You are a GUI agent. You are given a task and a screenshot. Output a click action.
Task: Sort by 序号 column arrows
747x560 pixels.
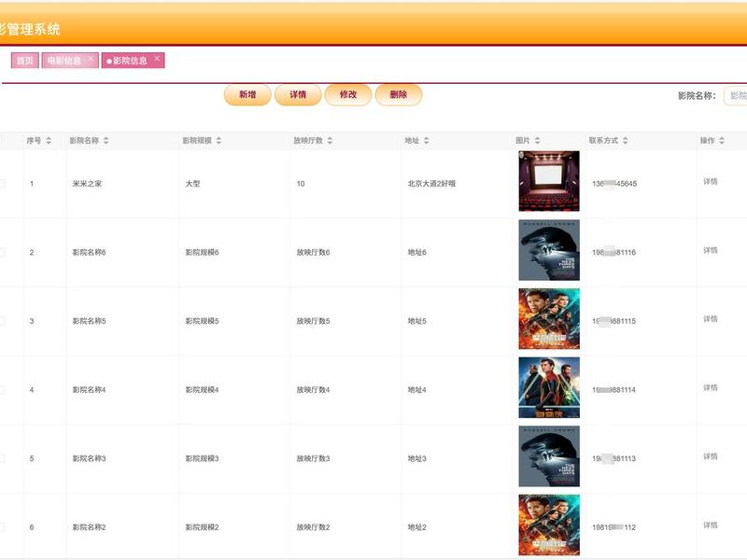pos(49,141)
